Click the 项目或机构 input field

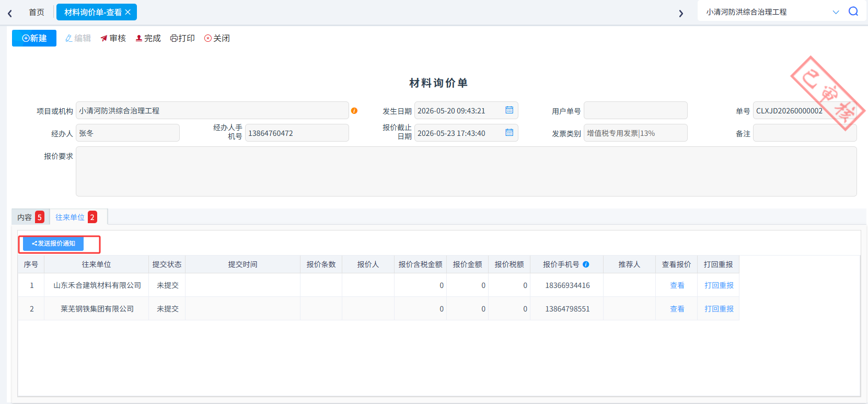click(x=212, y=110)
